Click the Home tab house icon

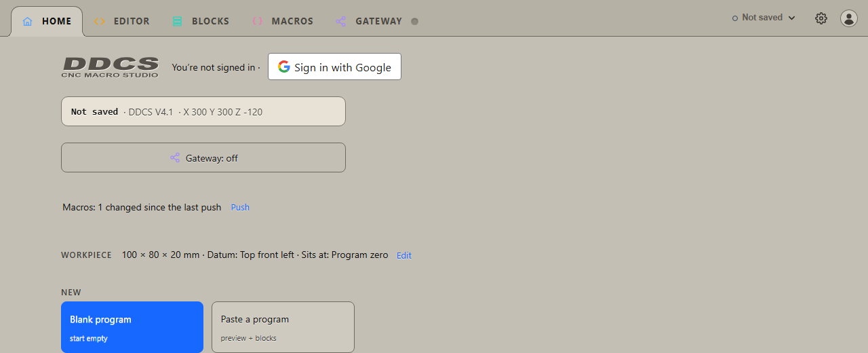pos(28,21)
